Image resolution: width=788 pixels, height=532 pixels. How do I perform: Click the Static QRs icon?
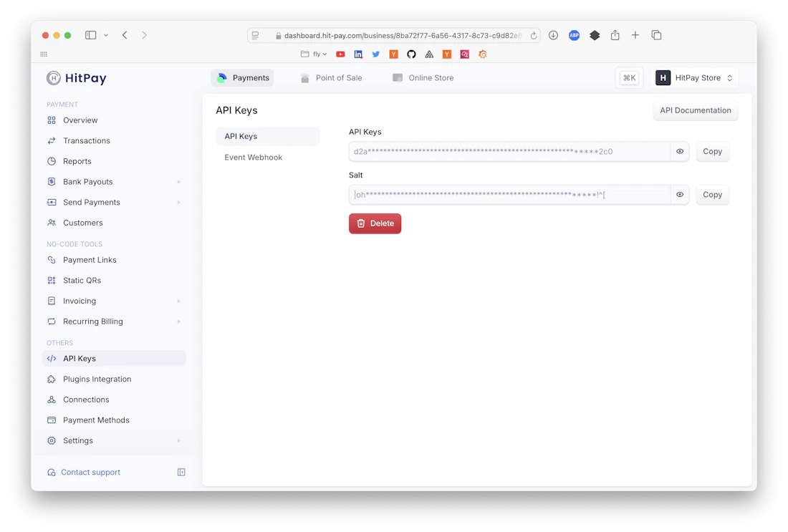(52, 280)
